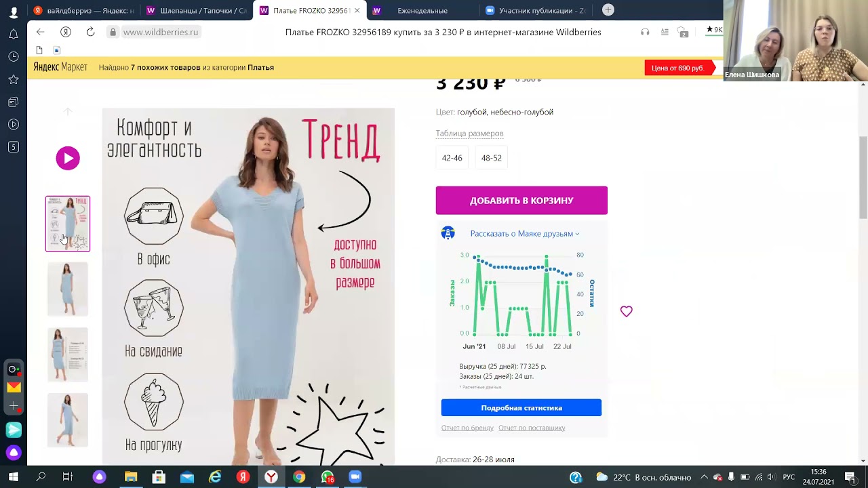This screenshot has height=488, width=868.
Task: Open the Yandex Mail icon in sidebar
Action: click(x=14, y=387)
